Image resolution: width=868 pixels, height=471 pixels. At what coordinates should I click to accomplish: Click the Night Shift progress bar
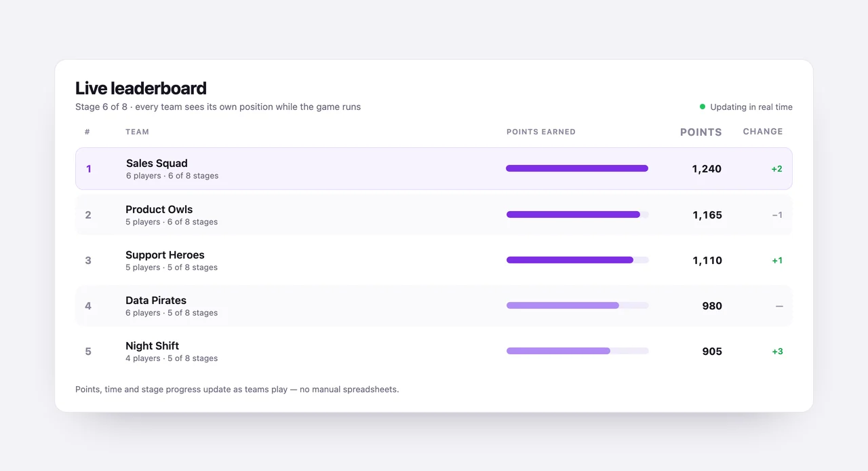pos(578,351)
